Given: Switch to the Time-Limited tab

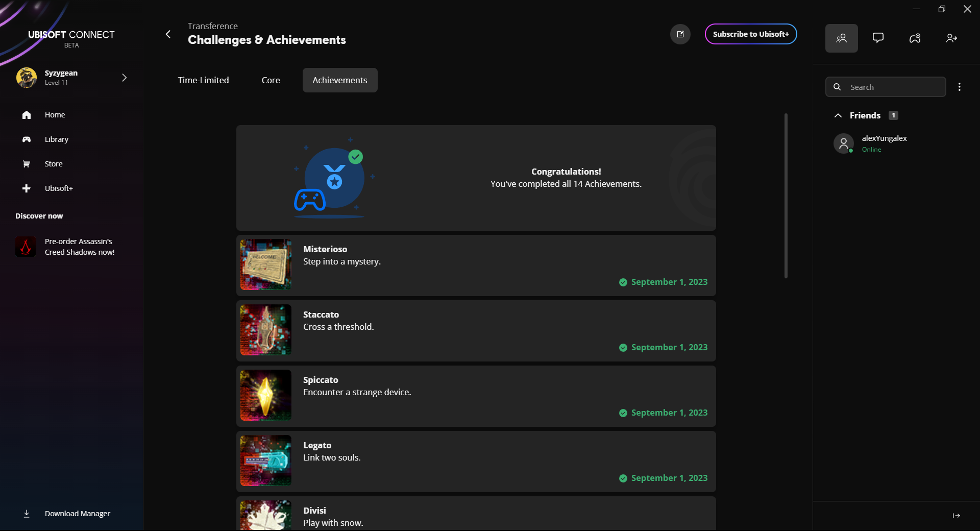Looking at the screenshot, I should 203,80.
